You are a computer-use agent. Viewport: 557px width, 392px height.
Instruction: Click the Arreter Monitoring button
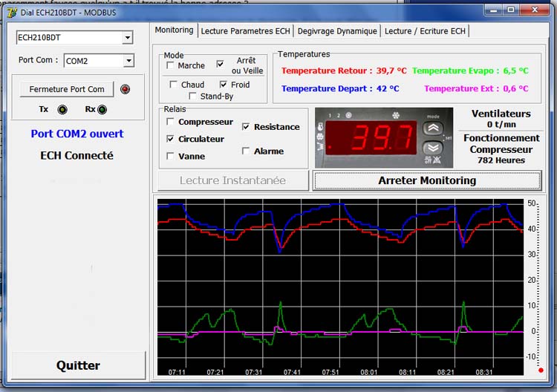click(x=427, y=180)
